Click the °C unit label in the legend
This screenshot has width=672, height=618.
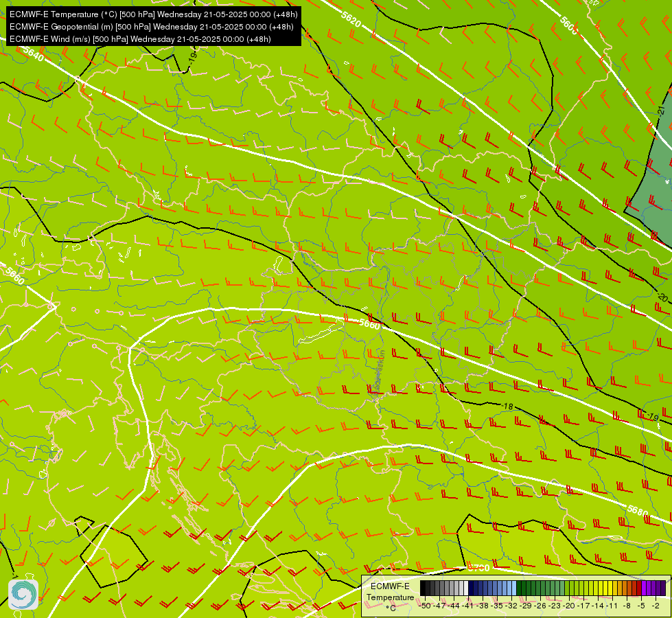click(x=391, y=608)
